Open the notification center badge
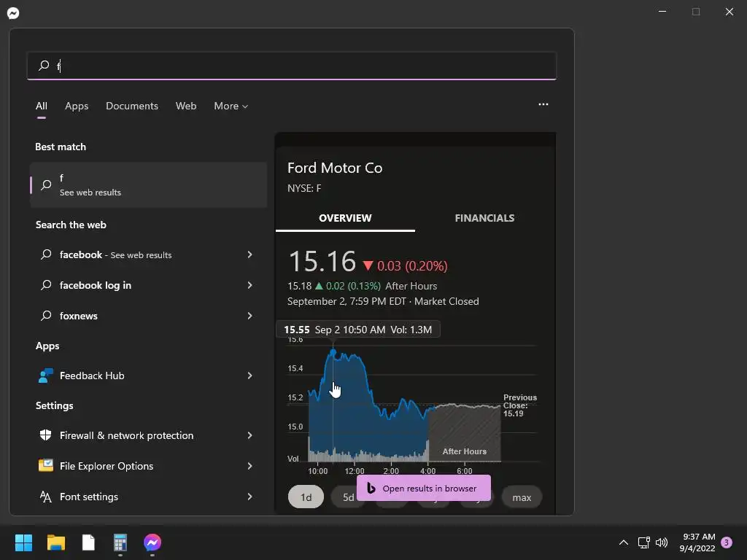 [727, 542]
